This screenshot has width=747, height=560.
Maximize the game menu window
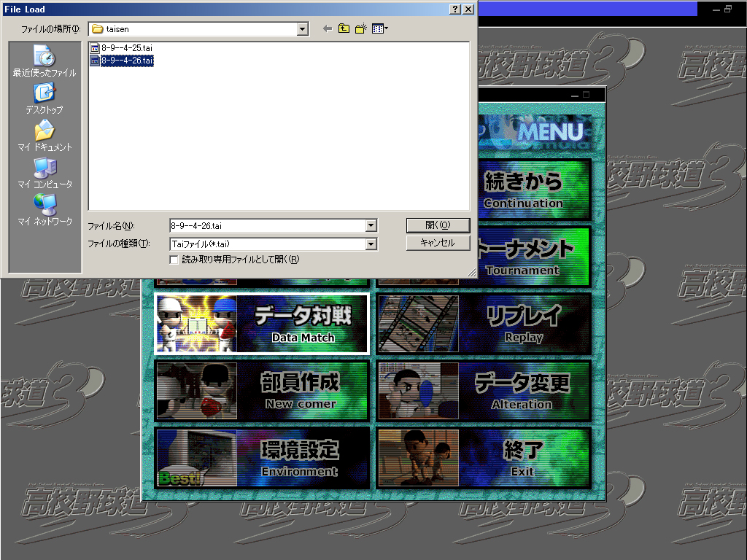tap(587, 95)
